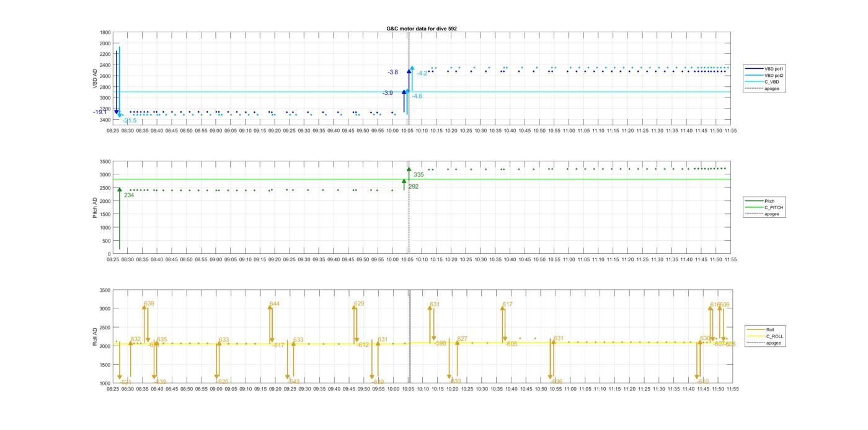The image size is (868, 430).
Task: Click '11:55' on the Roll plot time axis
Action: [x=732, y=389]
